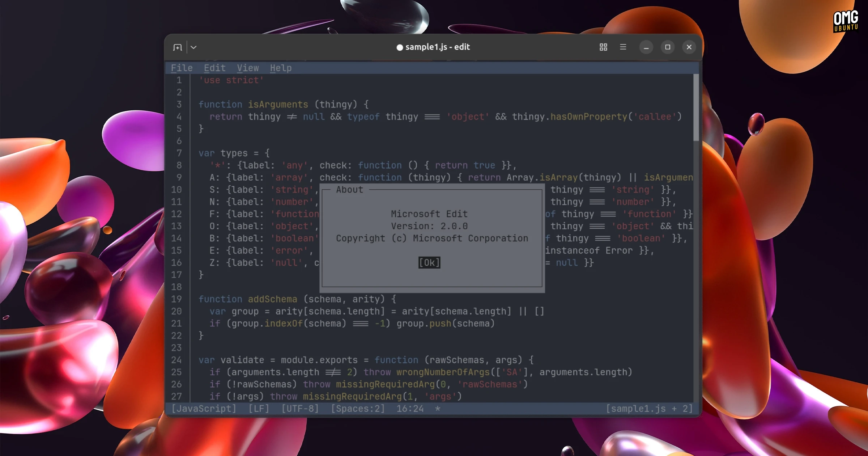Click unsaved-changes asterisk in status bar

[438, 409]
